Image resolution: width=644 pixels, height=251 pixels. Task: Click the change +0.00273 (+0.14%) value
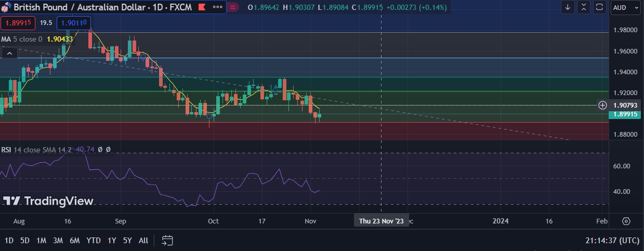(417, 7)
